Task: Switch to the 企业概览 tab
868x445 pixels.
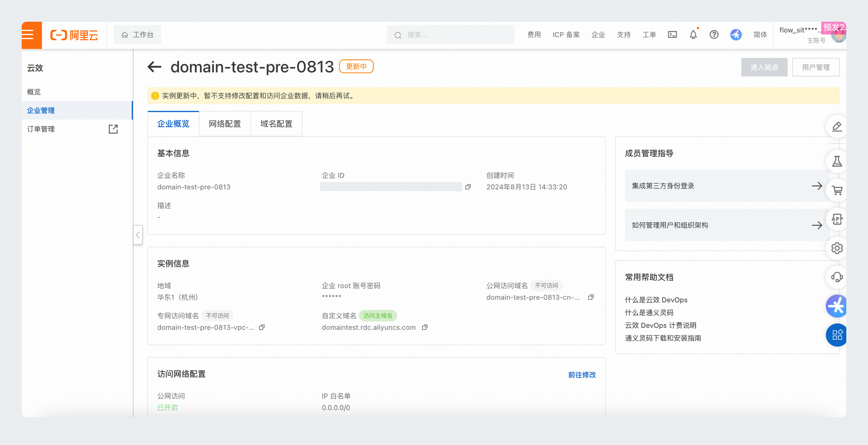Action: click(173, 124)
